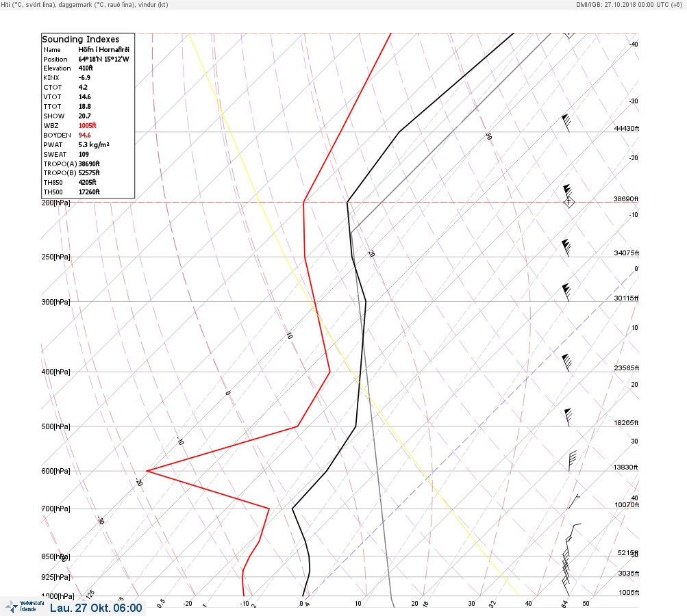687x616 pixels.
Task: Click the 400[hPa] pressure label
Action: click(55, 372)
